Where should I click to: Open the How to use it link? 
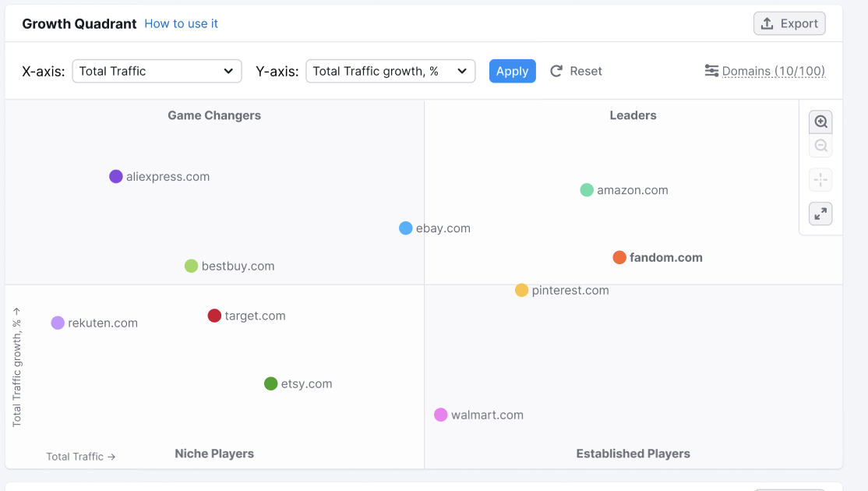[x=181, y=23]
